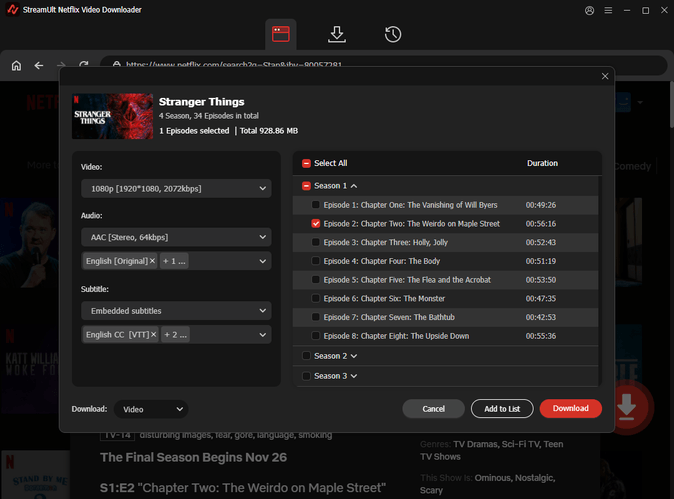Click the Stranger Things thumbnail image

(112, 116)
